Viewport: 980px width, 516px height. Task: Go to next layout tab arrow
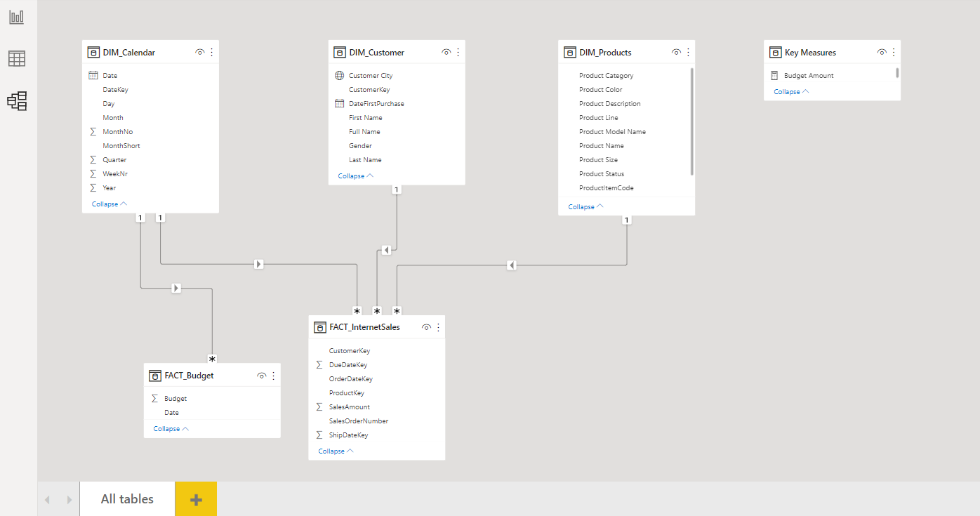pyautogui.click(x=69, y=500)
